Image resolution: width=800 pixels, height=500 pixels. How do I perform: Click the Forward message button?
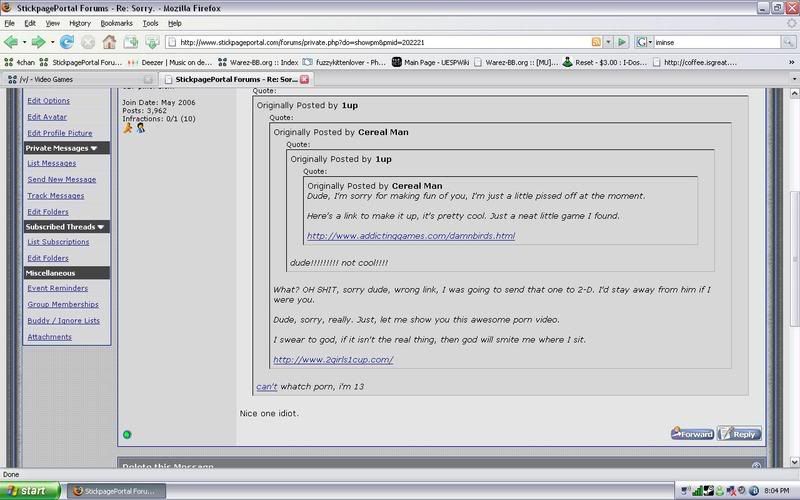pyautogui.click(x=692, y=434)
